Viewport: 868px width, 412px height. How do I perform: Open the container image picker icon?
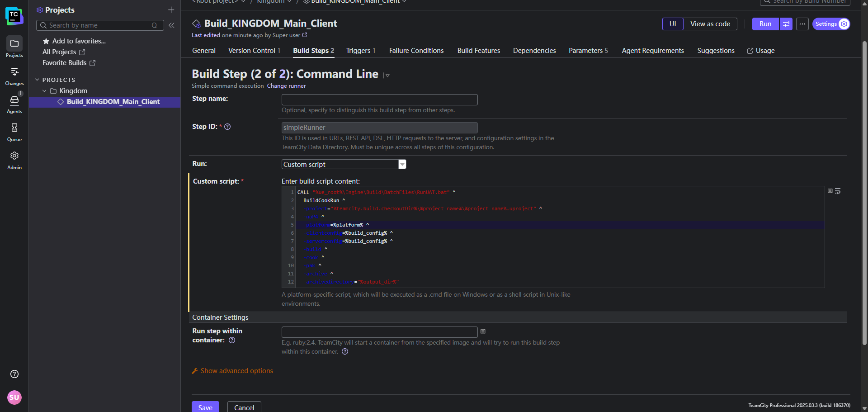click(483, 331)
